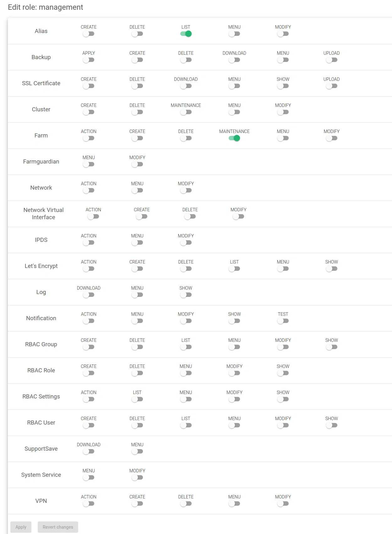392x534 pixels.
Task: Enable SSL Certificate UPLOAD toggle
Action: pyautogui.click(x=331, y=86)
